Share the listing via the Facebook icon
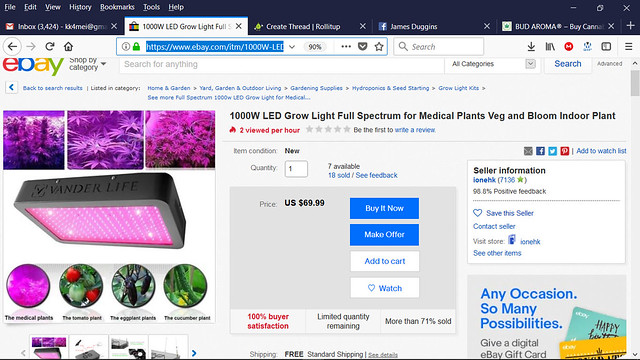Screen dimensions: 640x360 pos(540,151)
